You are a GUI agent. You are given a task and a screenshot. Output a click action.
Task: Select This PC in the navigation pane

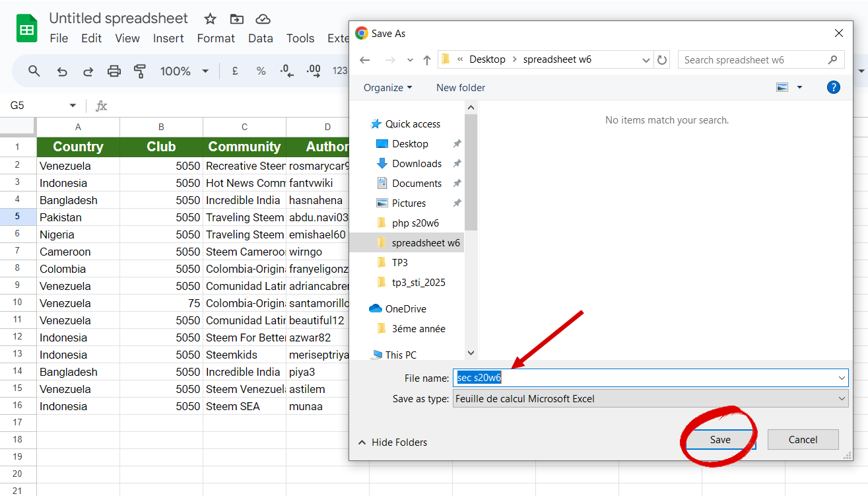click(401, 355)
